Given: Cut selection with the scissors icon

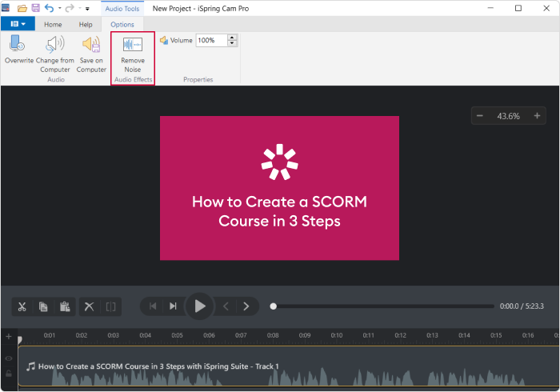Looking at the screenshot, I should (x=22, y=306).
